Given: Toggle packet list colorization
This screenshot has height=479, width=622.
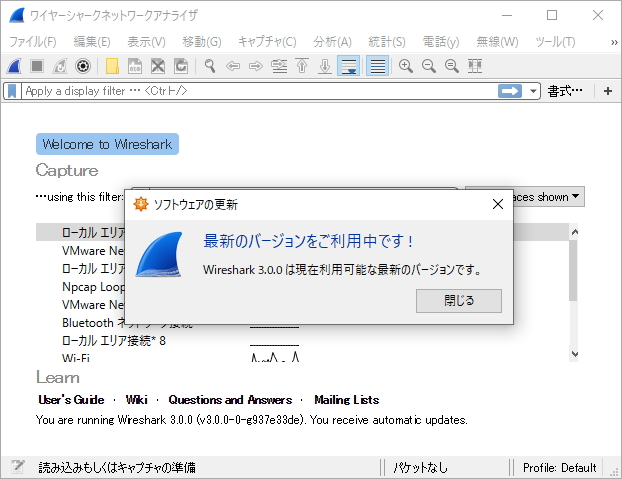Looking at the screenshot, I should coord(377,66).
